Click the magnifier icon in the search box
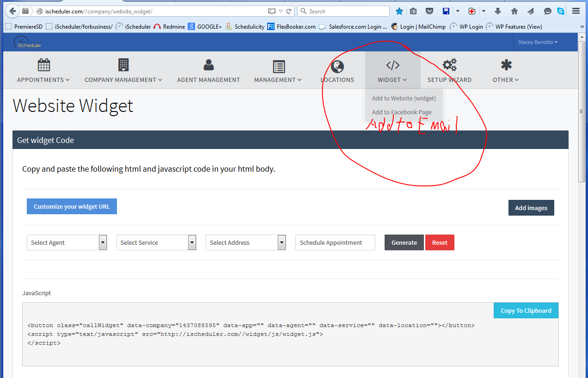Viewport: 588px width, 378px height. [303, 11]
